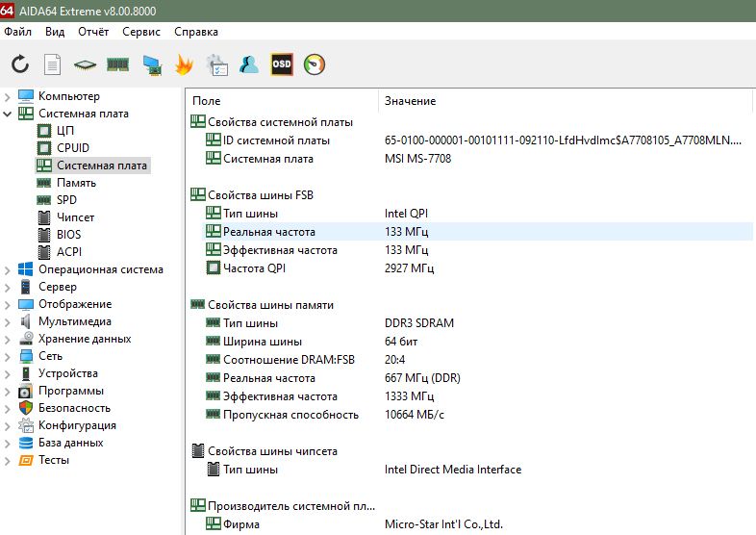
Task: Click the user person toolbar icon
Action: pos(249,64)
